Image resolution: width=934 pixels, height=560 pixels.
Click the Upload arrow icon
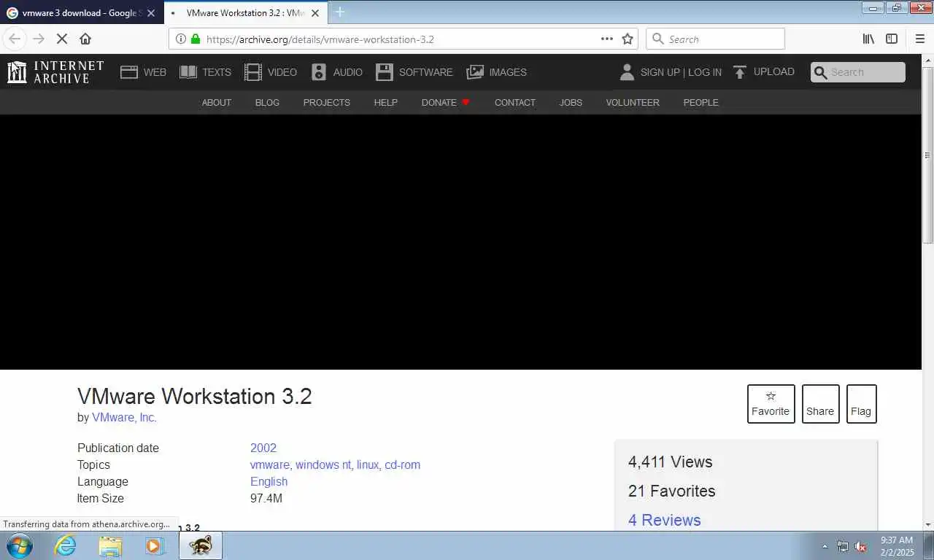739,72
